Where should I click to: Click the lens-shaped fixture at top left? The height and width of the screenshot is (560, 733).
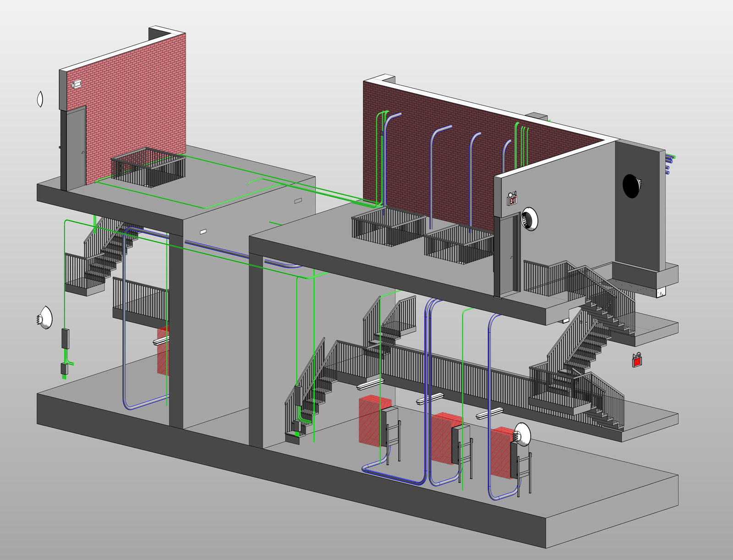coord(40,99)
